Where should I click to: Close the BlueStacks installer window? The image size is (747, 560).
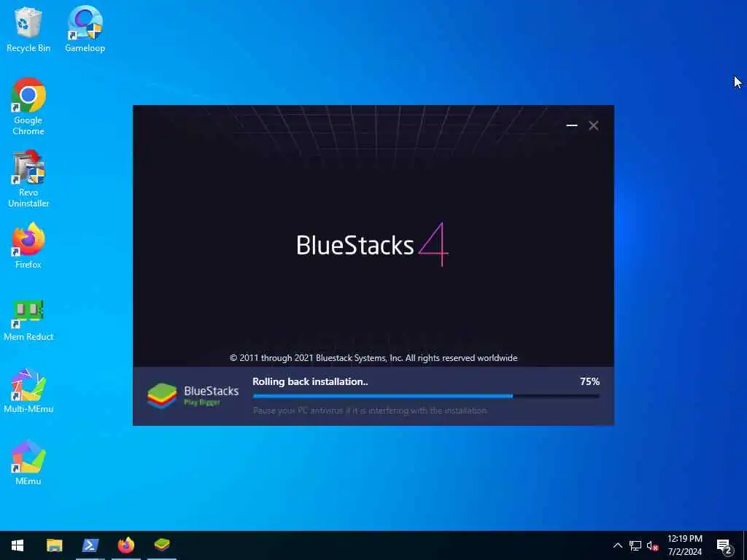coord(594,125)
